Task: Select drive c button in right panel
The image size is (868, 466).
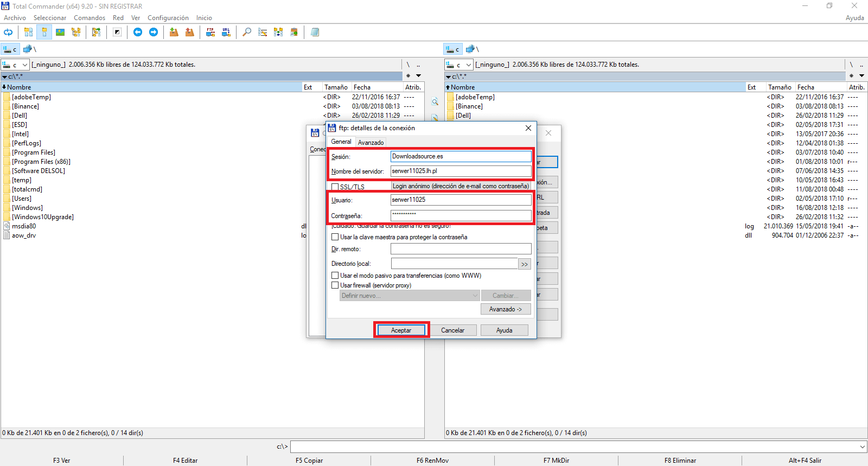Action: pos(453,49)
